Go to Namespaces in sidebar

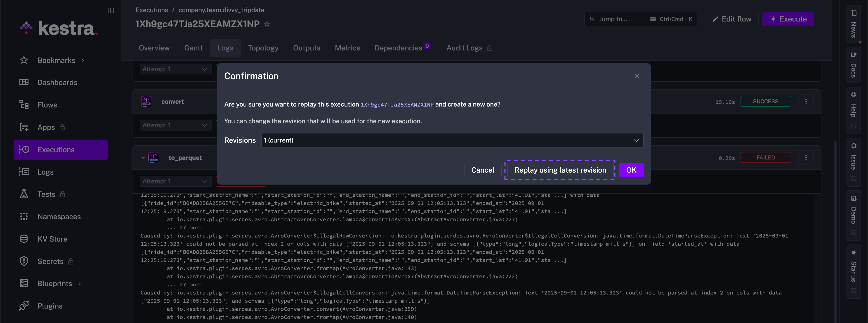(59, 216)
